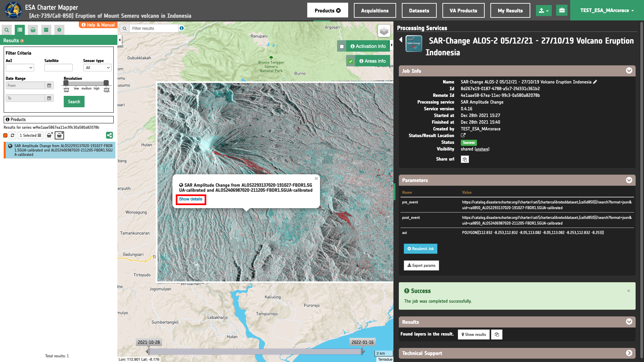644x362 pixels.
Task: Click the timeline range bar at the map bottom
Action: [x=255, y=351]
